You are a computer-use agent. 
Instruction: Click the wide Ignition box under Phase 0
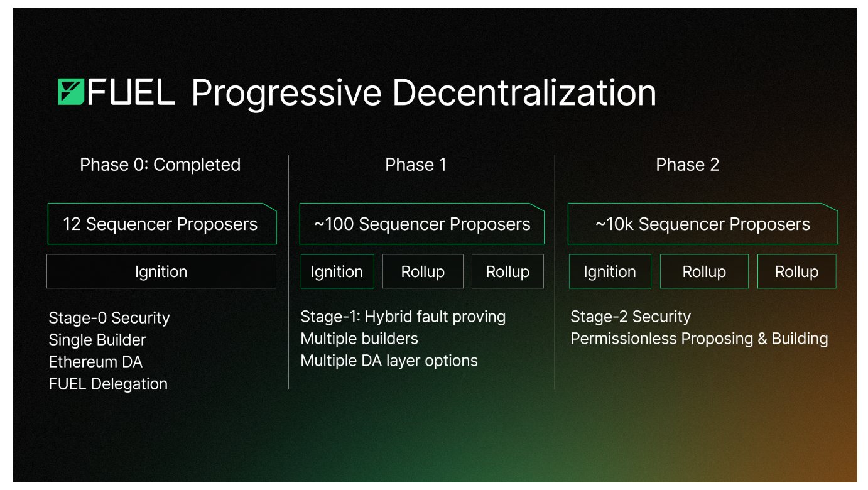point(161,271)
